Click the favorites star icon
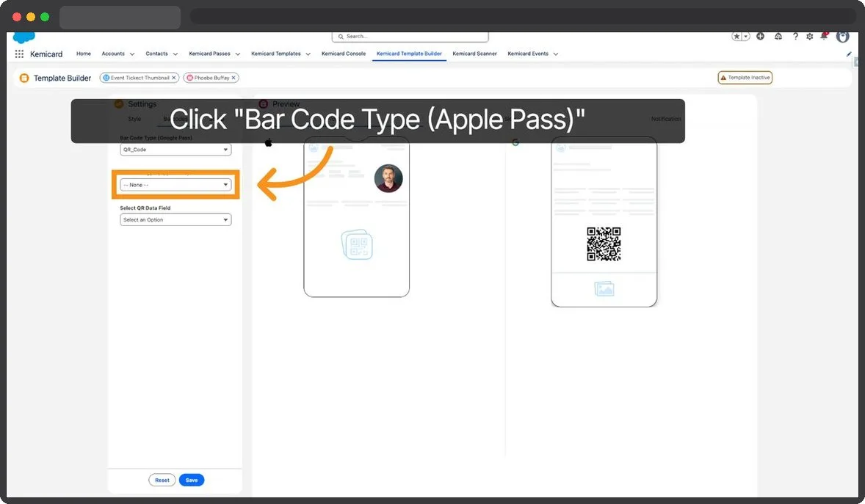The height and width of the screenshot is (504, 865). click(736, 37)
